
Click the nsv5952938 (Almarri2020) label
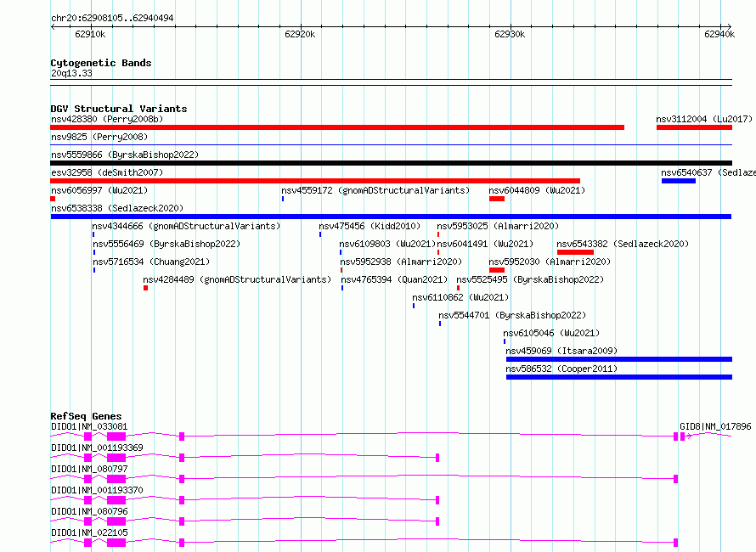401,262
